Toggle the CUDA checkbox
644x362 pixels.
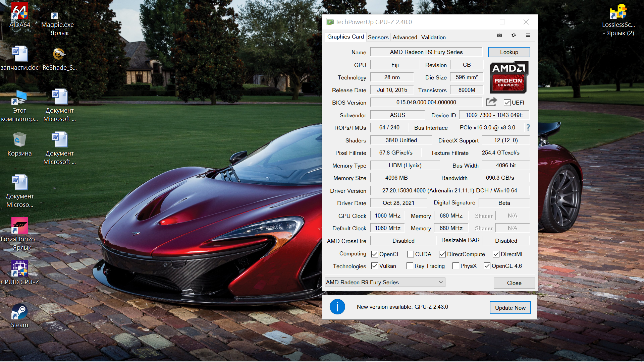[410, 254]
